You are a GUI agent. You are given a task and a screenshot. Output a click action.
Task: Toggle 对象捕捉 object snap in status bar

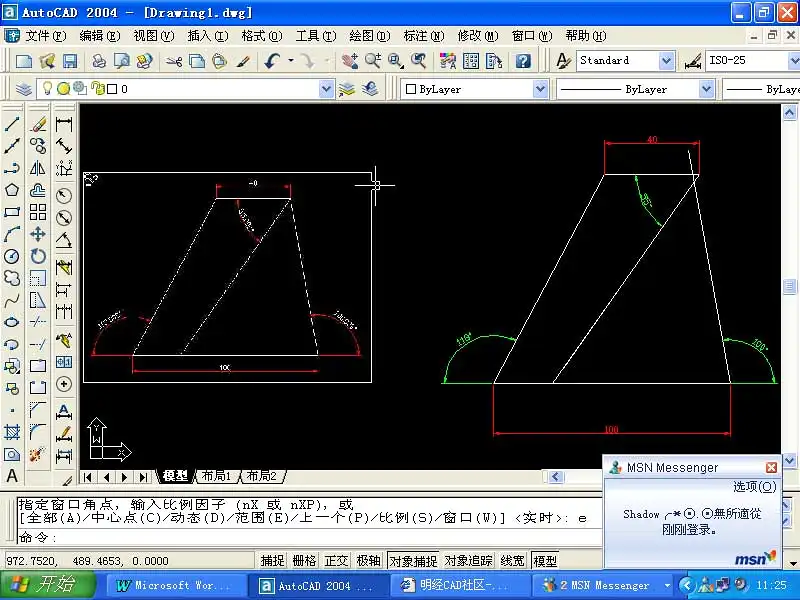pos(413,561)
